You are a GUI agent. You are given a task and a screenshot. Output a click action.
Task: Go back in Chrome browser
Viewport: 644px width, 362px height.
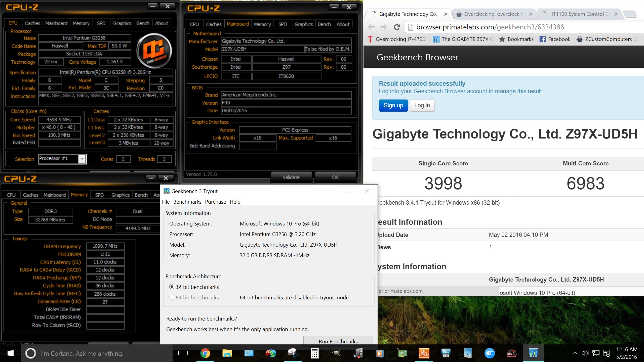pos(371,27)
